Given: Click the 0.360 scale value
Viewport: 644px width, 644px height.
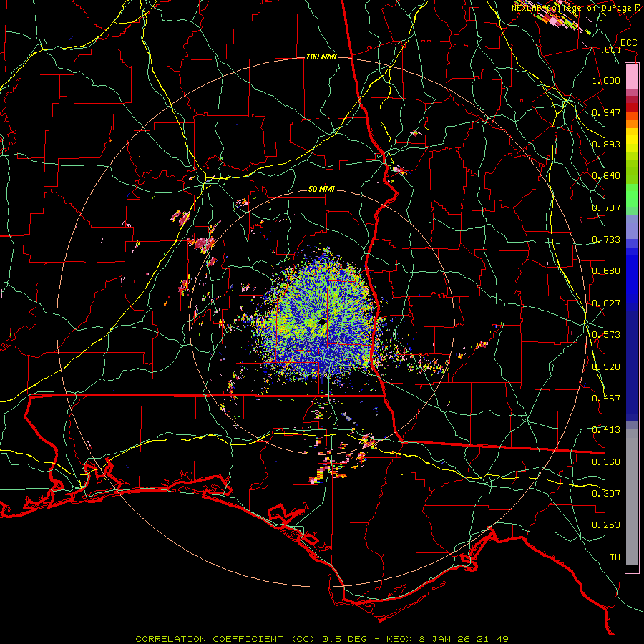Looking at the screenshot, I should 606,462.
